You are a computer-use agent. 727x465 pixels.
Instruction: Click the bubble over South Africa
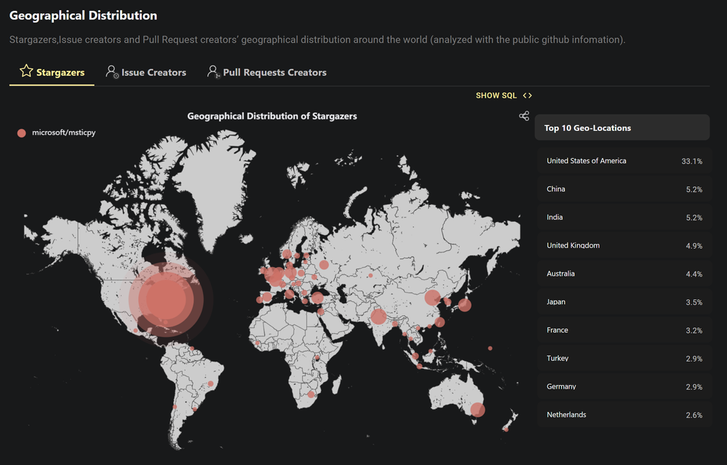311,395
